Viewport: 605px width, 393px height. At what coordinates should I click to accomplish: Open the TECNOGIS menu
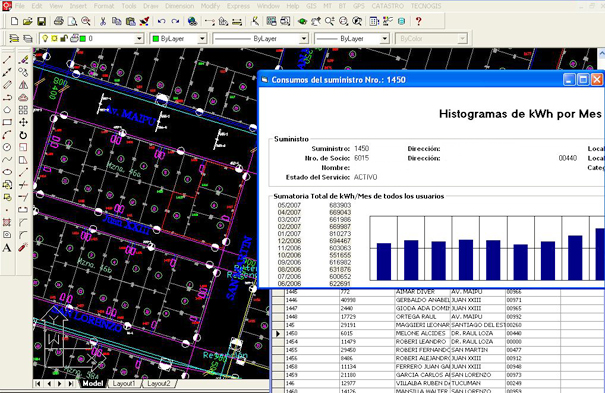(426, 6)
